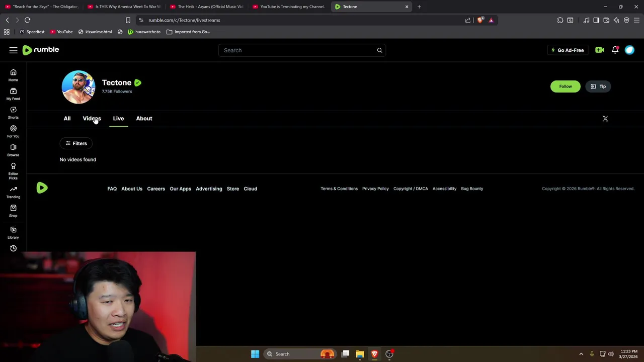This screenshot has height=362, width=644.
Task: Go to Rumble home via logo
Action: [41, 50]
